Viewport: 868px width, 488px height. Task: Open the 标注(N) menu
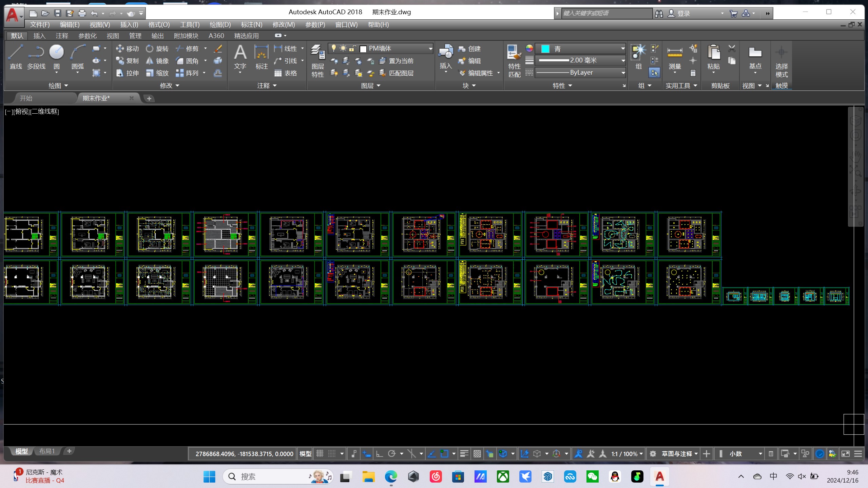click(x=251, y=24)
